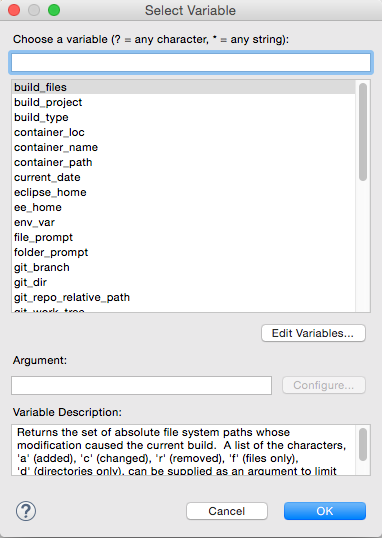Select the git_branch variable
The image size is (382, 538).
(184, 267)
